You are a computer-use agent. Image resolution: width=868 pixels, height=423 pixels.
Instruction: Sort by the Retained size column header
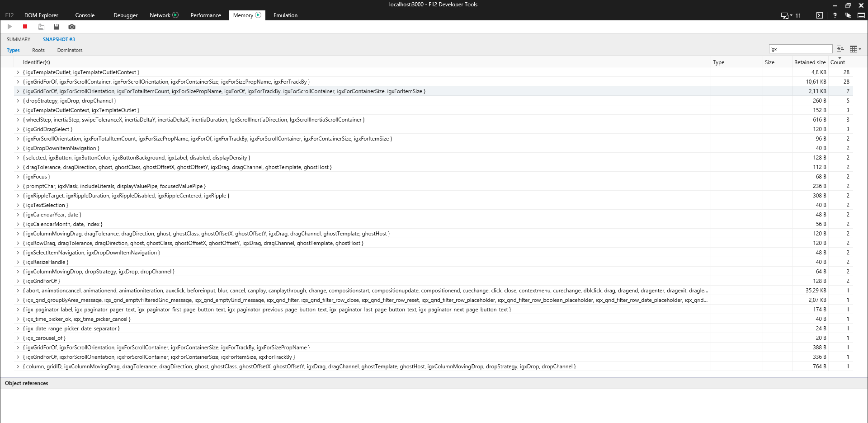pyautogui.click(x=810, y=62)
